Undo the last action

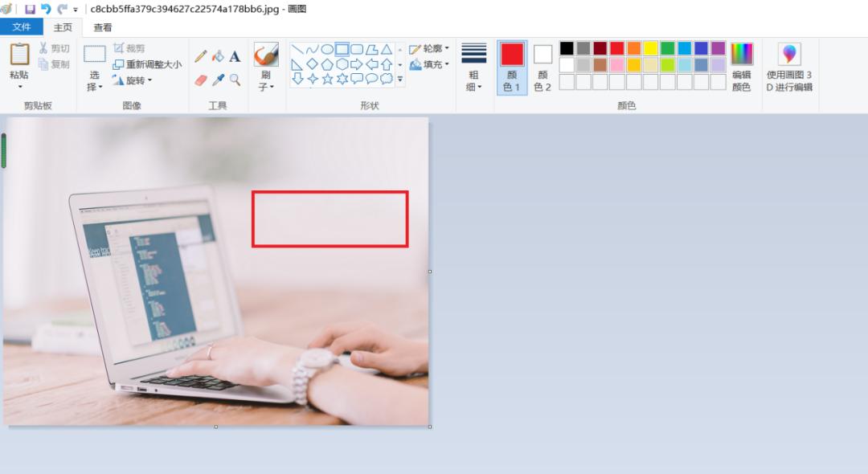[46, 9]
